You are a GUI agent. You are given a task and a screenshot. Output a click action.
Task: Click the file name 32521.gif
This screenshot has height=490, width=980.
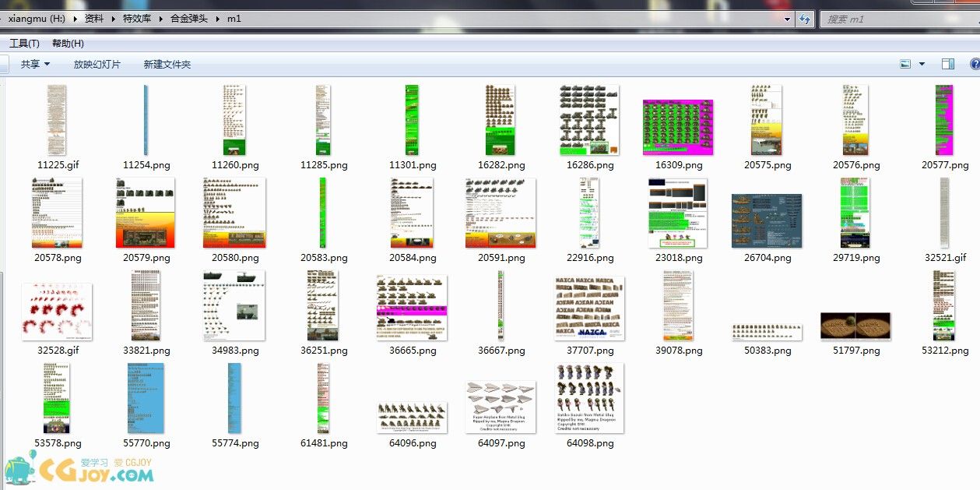point(945,258)
